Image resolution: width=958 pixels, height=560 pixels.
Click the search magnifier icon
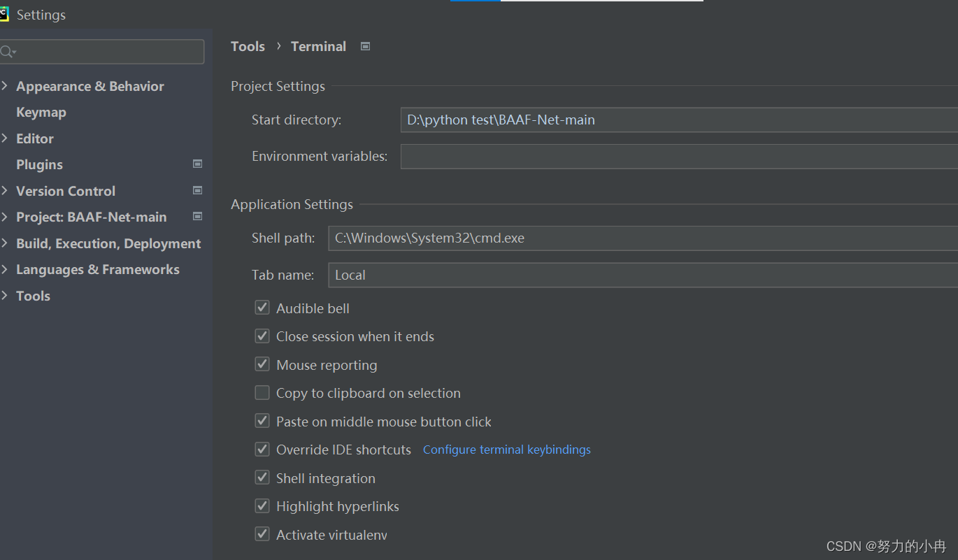[7, 52]
